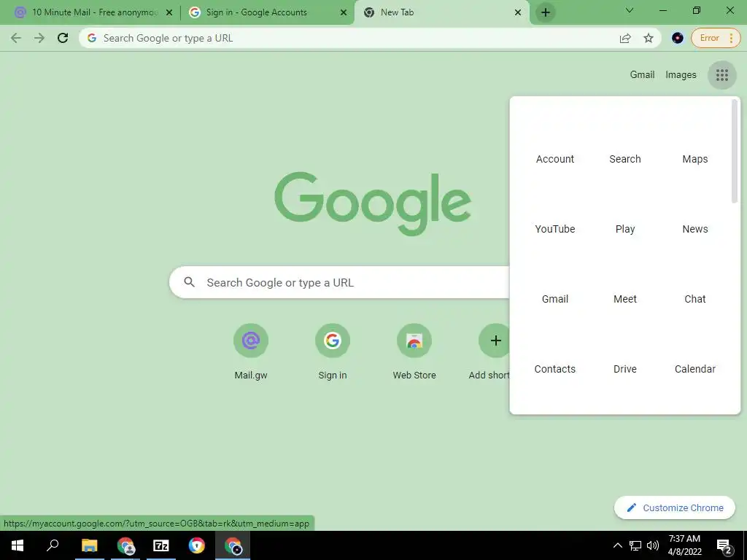Open Gmail link at top right
The image size is (747, 560).
pos(642,75)
